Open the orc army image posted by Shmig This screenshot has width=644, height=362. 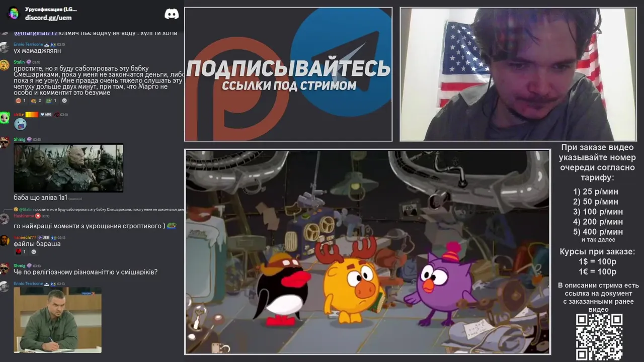coord(68,168)
